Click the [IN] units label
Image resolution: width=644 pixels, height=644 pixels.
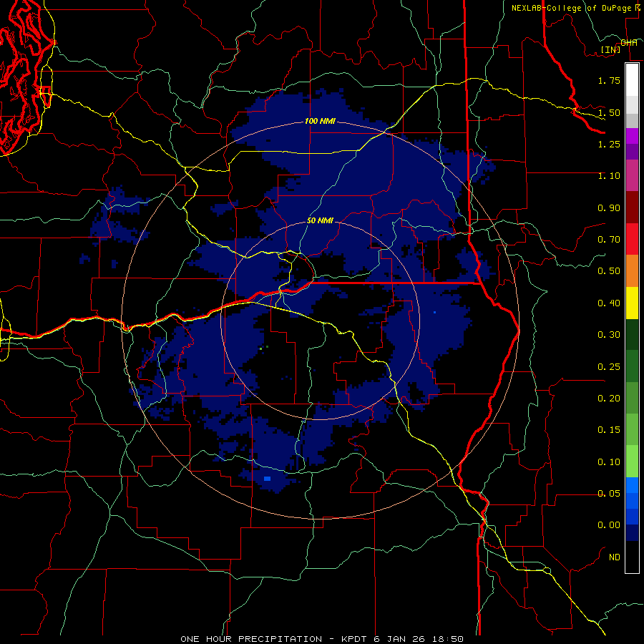611,49
